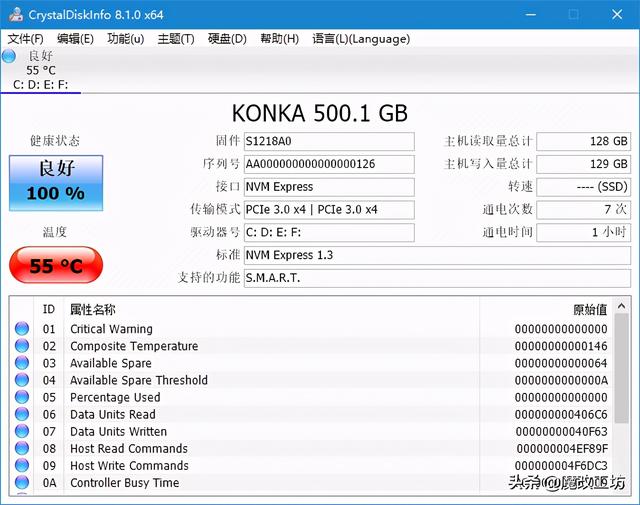Open the 硬盘(D) menu

[x=227, y=39]
